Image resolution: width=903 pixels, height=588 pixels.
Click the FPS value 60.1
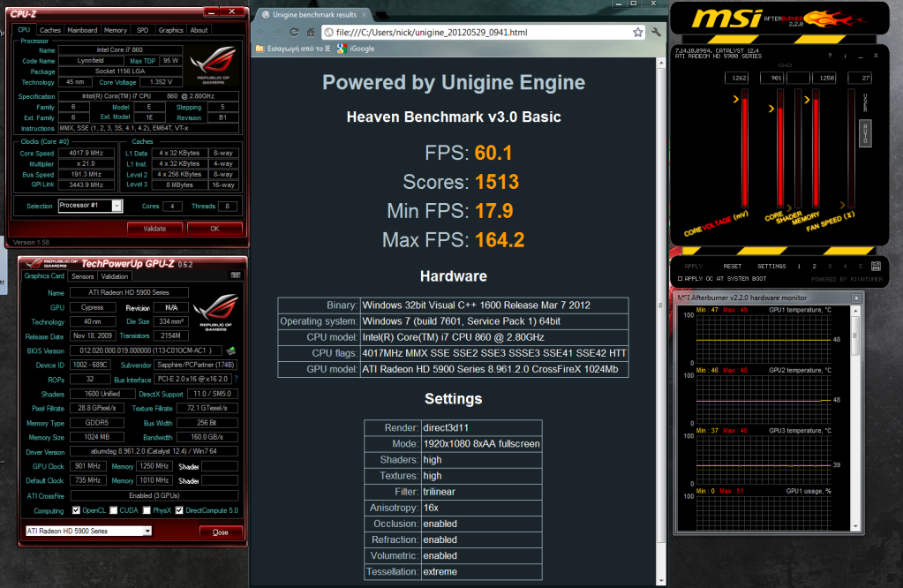[493, 154]
